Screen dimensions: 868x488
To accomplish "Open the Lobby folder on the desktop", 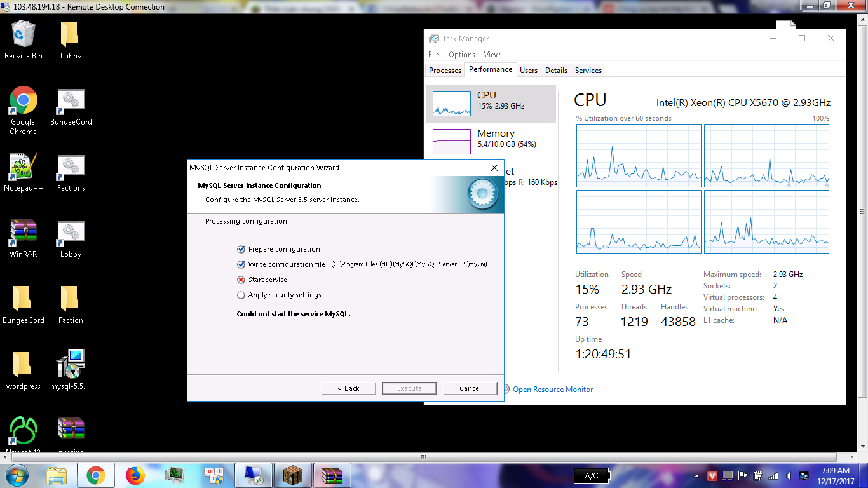I will click(71, 39).
